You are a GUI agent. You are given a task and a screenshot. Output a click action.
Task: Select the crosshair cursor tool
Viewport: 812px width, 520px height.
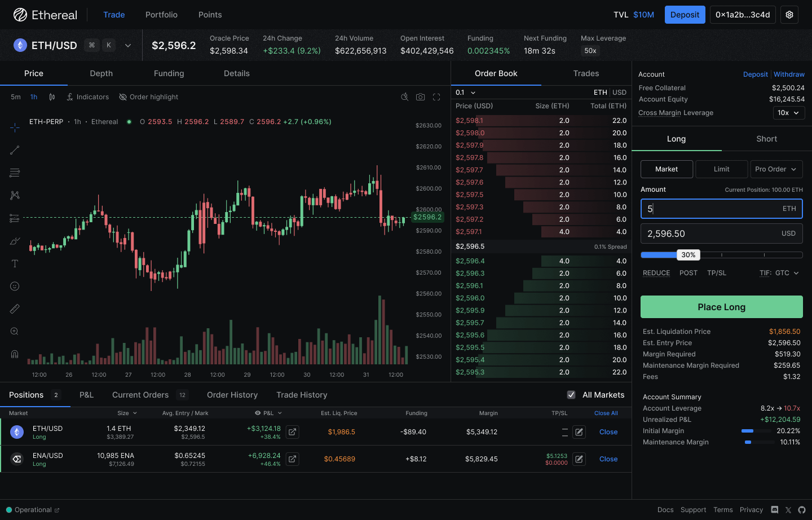coord(15,127)
